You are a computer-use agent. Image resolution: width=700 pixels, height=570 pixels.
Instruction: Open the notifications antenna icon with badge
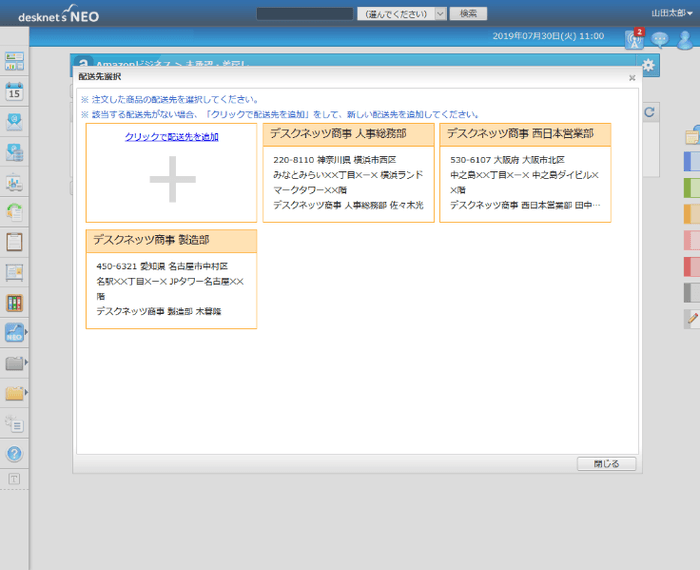point(634,39)
